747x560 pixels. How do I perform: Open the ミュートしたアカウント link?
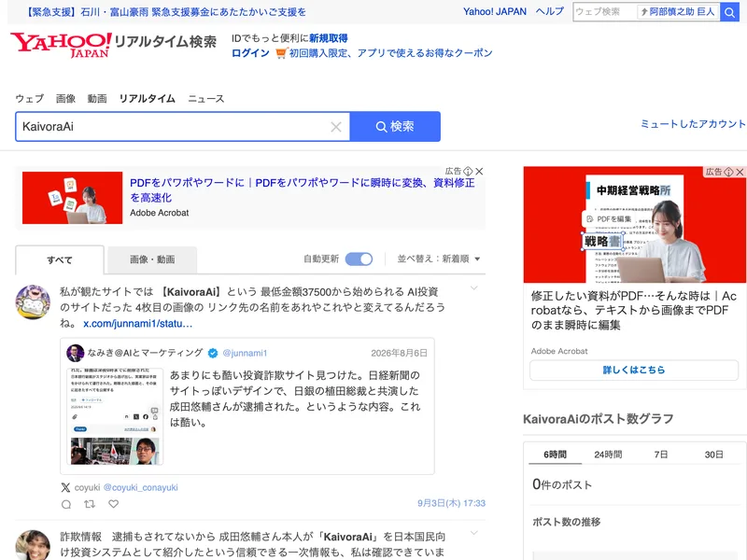coord(693,124)
